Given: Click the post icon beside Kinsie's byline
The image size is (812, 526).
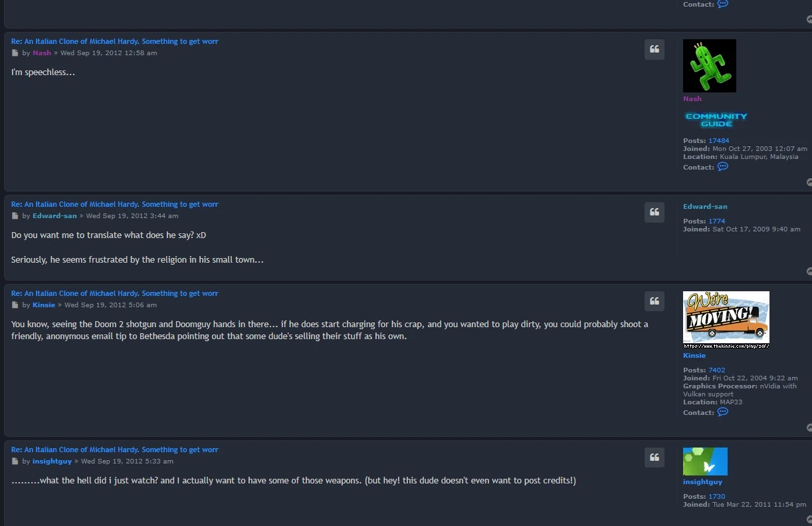Looking at the screenshot, I should [15, 305].
